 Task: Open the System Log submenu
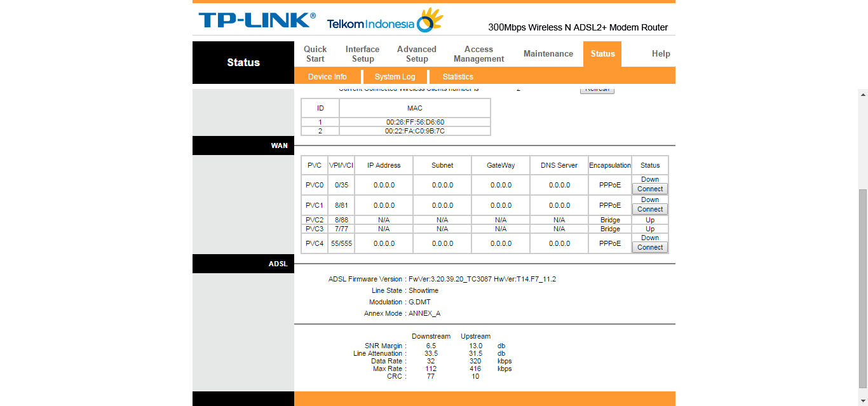pyautogui.click(x=395, y=77)
